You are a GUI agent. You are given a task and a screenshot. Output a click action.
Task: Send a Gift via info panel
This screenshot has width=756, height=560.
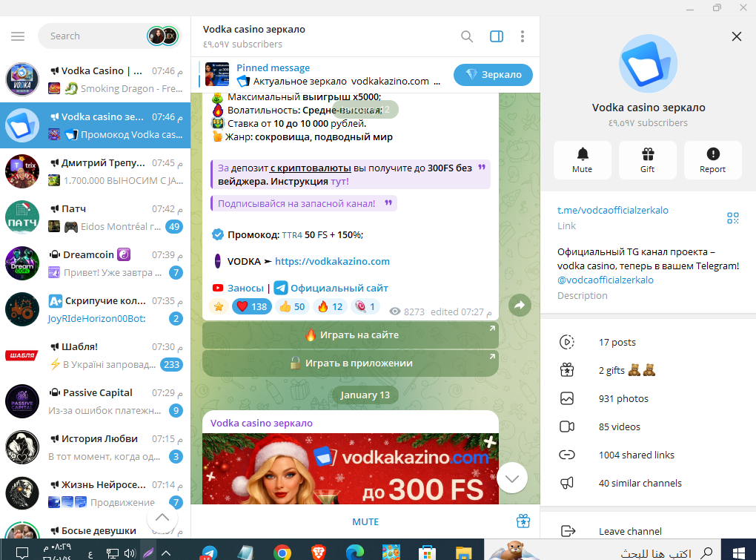[648, 160]
